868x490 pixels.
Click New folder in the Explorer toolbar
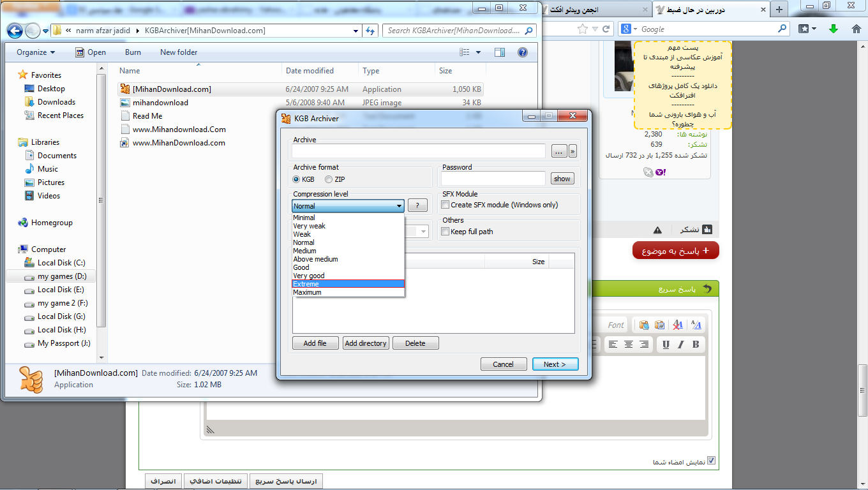(x=179, y=52)
